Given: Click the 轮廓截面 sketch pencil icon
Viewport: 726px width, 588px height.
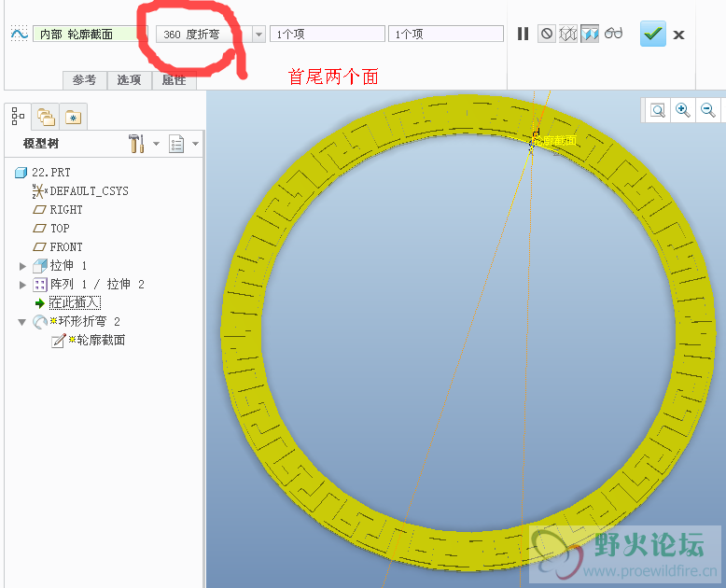Looking at the screenshot, I should pyautogui.click(x=59, y=341).
